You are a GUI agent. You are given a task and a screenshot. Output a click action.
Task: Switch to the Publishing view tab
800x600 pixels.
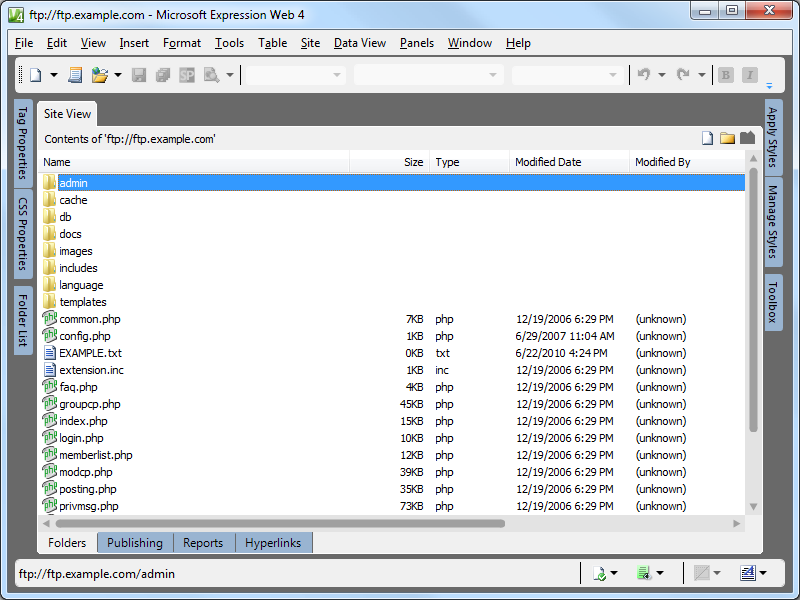[135, 542]
